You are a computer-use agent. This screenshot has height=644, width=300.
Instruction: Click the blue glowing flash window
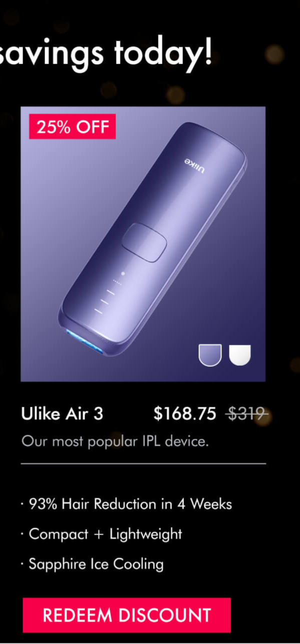tap(84, 341)
